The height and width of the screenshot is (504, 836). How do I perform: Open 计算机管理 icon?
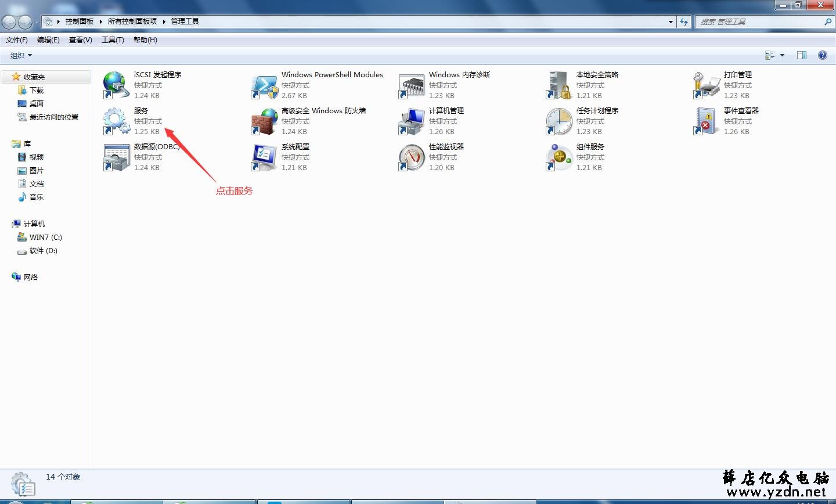click(x=412, y=121)
